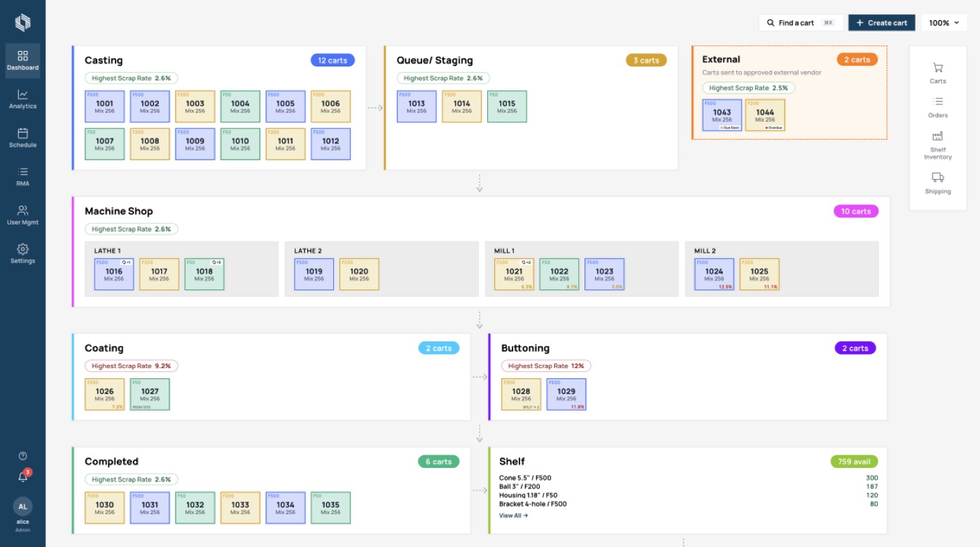Select external cart 1043
Screen dimensions: 980x547
tap(722, 115)
